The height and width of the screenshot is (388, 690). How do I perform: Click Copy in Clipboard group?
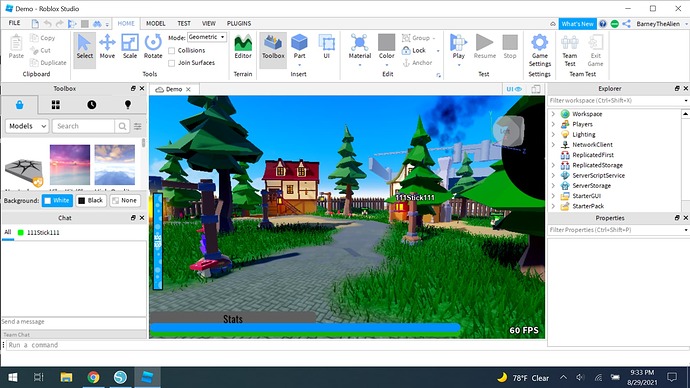point(42,38)
